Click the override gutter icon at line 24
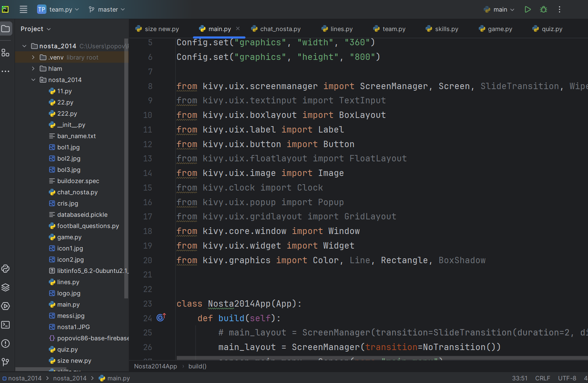Image resolution: width=588 pixels, height=383 pixels. tap(161, 318)
